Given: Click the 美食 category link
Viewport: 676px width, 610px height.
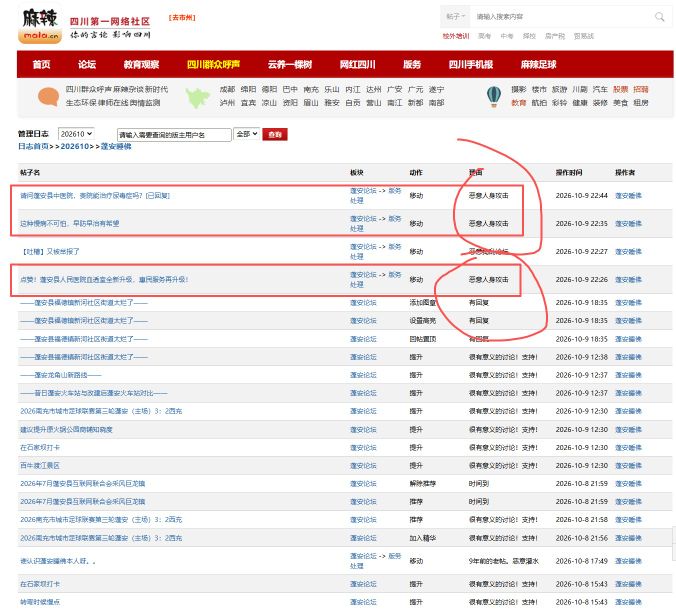Looking at the screenshot, I should click(620, 103).
